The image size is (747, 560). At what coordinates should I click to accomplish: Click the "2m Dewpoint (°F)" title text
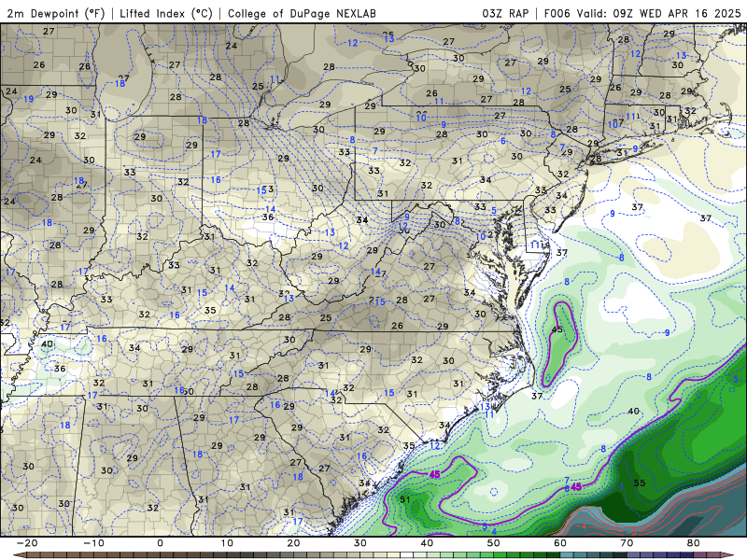coord(56,13)
